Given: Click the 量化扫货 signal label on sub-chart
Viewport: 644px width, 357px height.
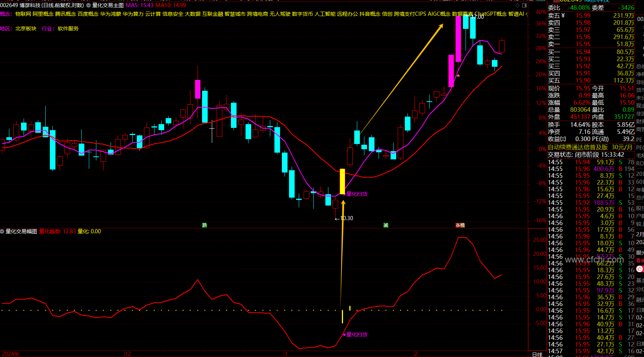Looking at the screenshot, I should click(356, 334).
